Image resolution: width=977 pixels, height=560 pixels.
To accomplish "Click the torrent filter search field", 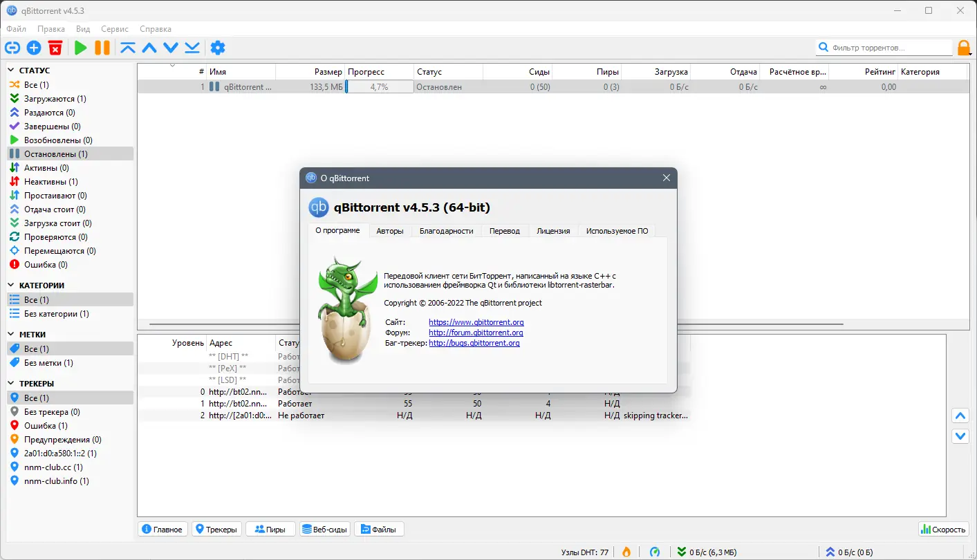I will (x=884, y=48).
